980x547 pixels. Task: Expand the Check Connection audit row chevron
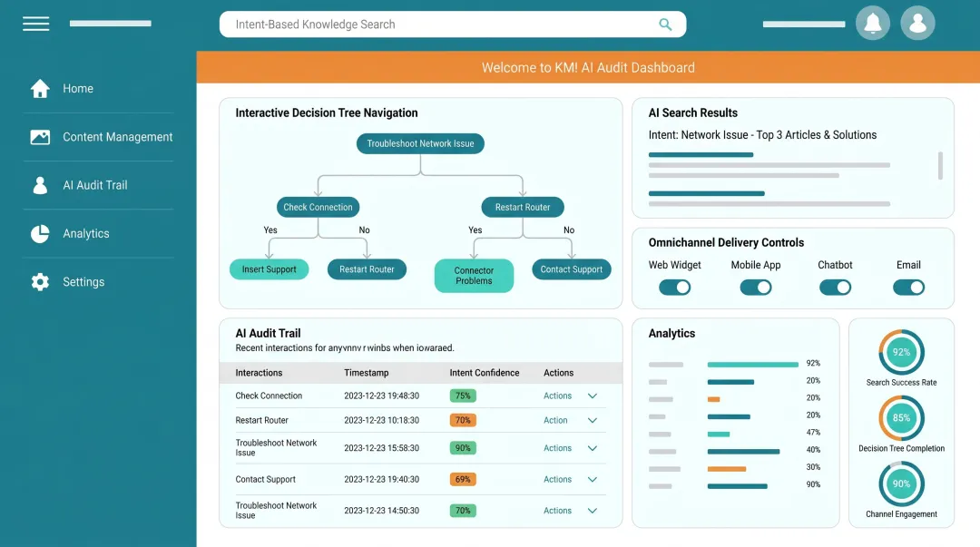point(593,396)
